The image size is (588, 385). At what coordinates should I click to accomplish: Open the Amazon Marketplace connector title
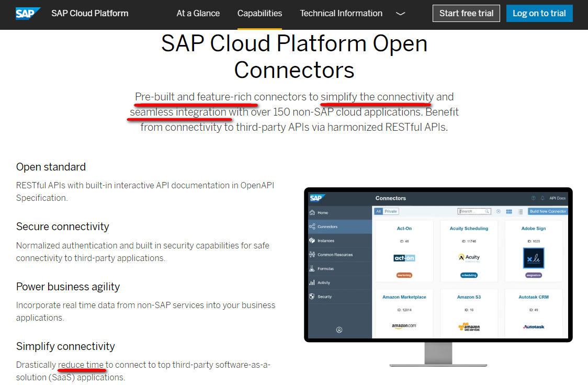(x=404, y=297)
